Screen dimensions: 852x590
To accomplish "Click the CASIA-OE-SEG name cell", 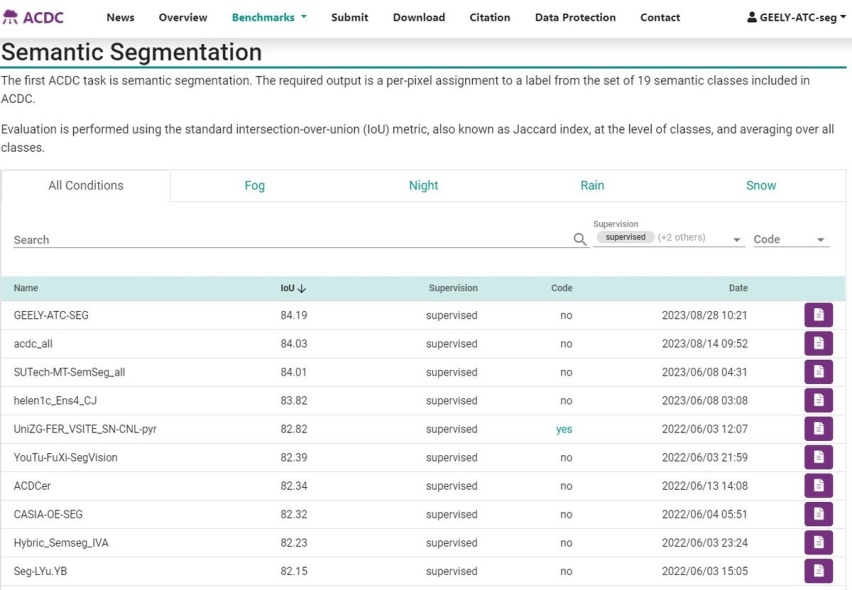I will click(x=48, y=514).
